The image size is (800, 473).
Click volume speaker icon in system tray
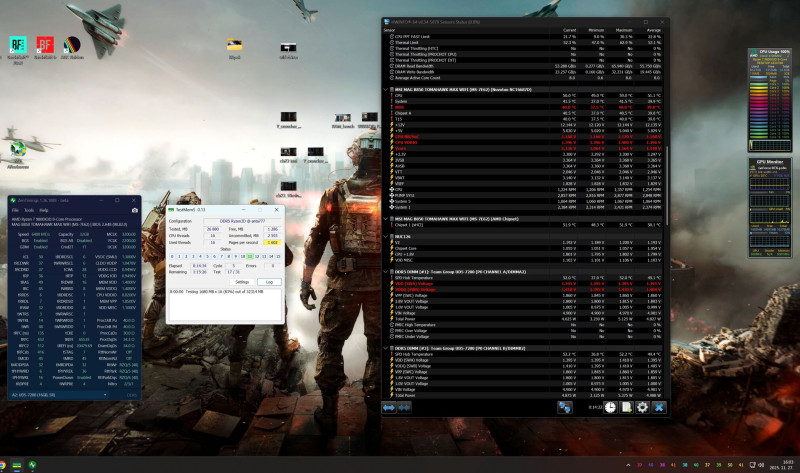[761, 465]
